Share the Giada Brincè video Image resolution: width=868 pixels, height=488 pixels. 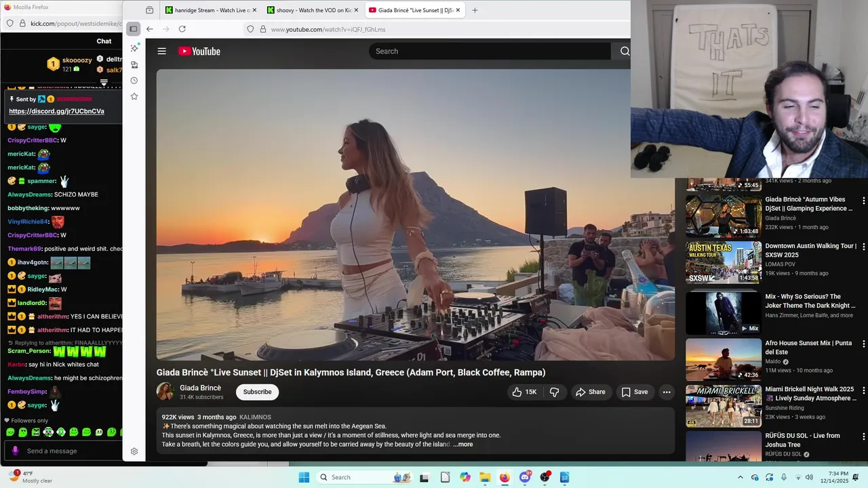pyautogui.click(x=590, y=392)
